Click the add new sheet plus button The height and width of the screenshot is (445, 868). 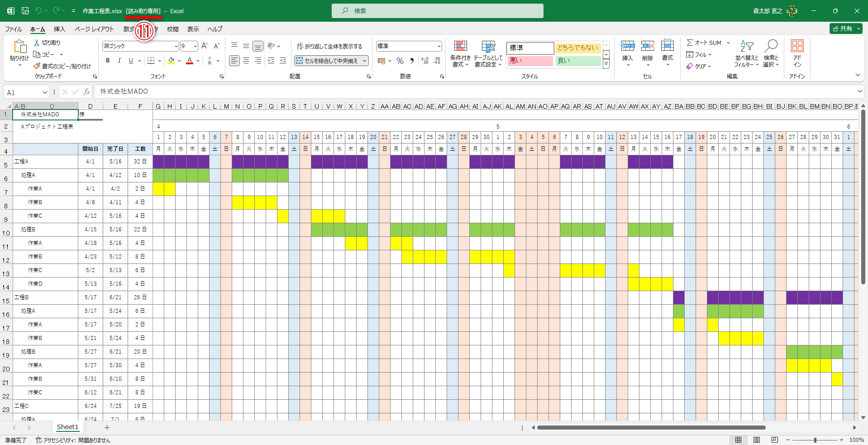(107, 427)
